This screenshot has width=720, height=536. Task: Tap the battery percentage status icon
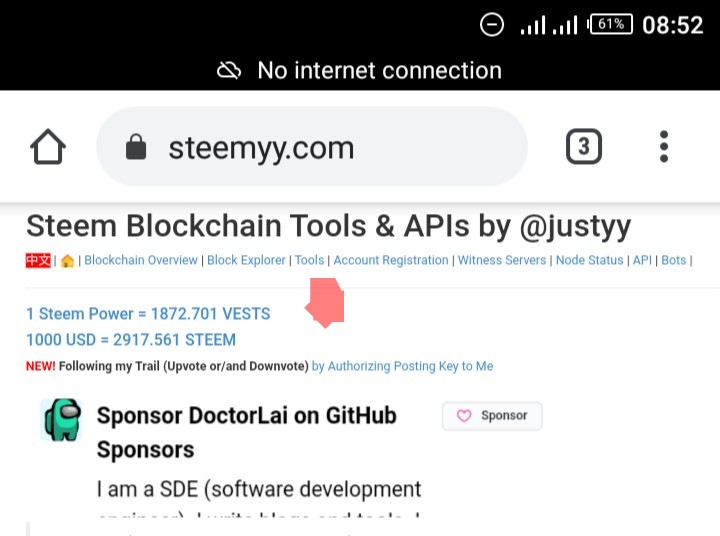[611, 24]
